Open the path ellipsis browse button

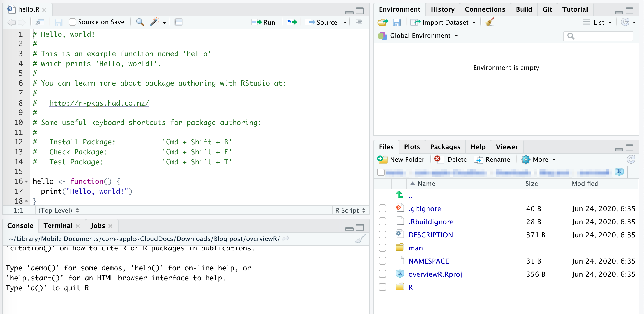[x=633, y=173]
